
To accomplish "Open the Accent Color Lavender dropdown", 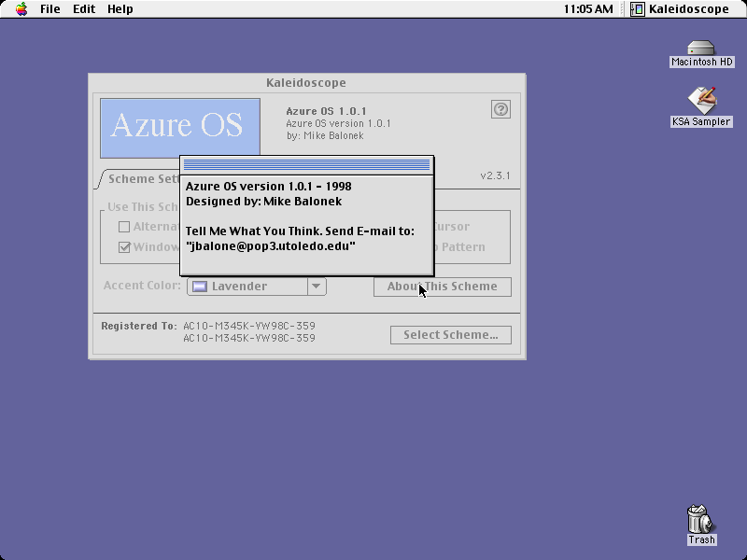I will click(256, 287).
